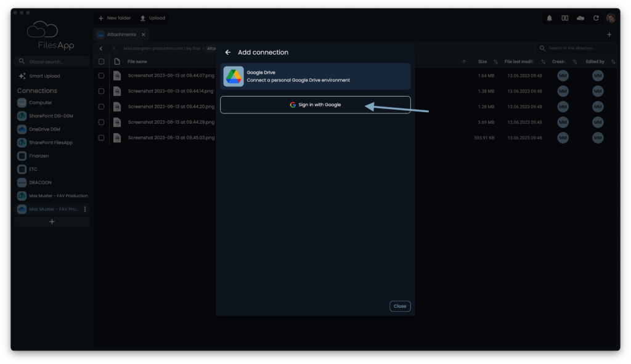Refresh the file list
This screenshot has width=631, height=364.
coord(596,18)
